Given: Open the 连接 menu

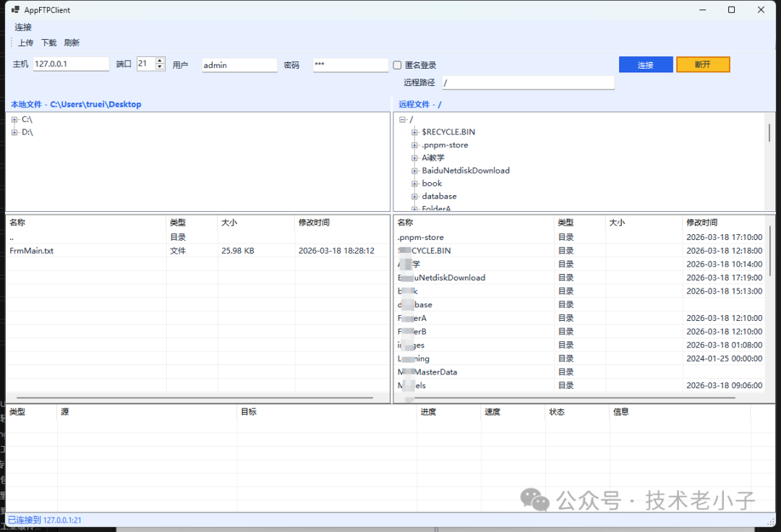Looking at the screenshot, I should coord(23,27).
